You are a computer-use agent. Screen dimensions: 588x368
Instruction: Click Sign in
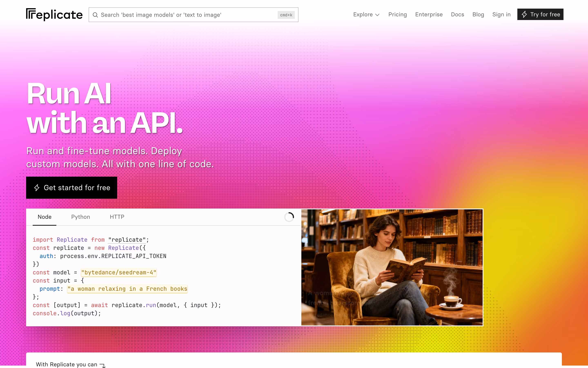pos(501,15)
